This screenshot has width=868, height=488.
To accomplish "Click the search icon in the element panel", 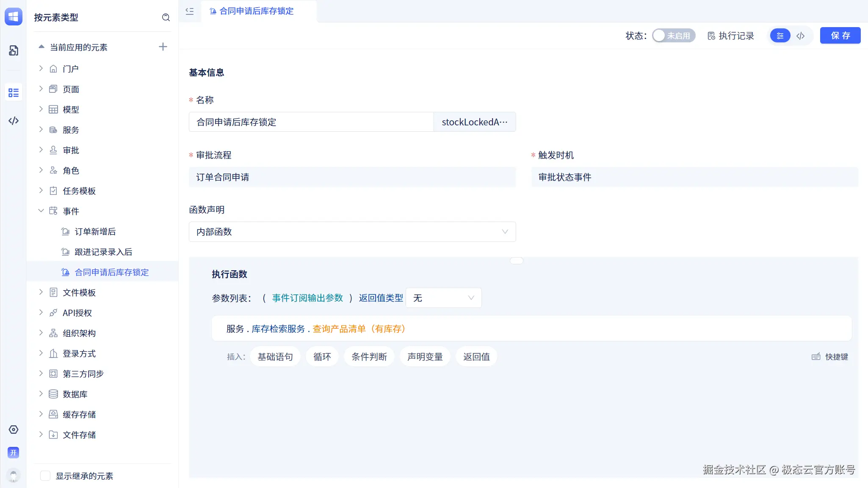I will pyautogui.click(x=166, y=17).
